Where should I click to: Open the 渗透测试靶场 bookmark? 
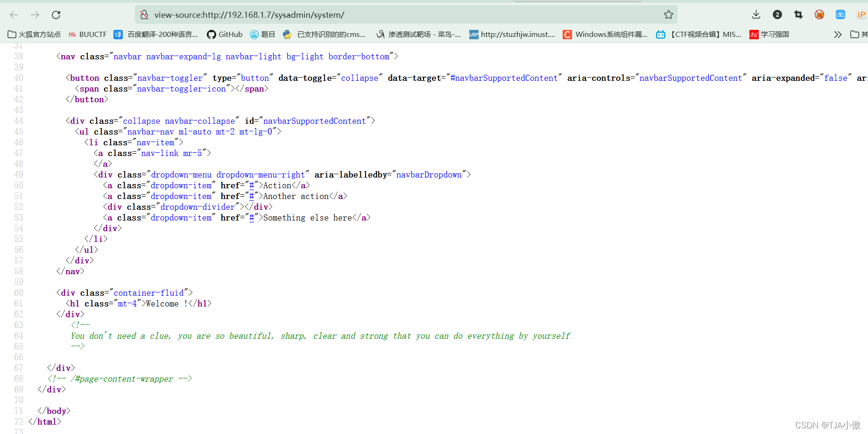point(419,34)
